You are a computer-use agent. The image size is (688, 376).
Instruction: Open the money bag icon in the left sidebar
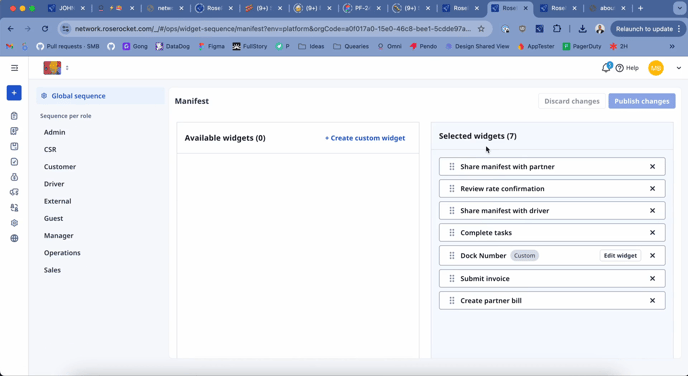coord(14,177)
